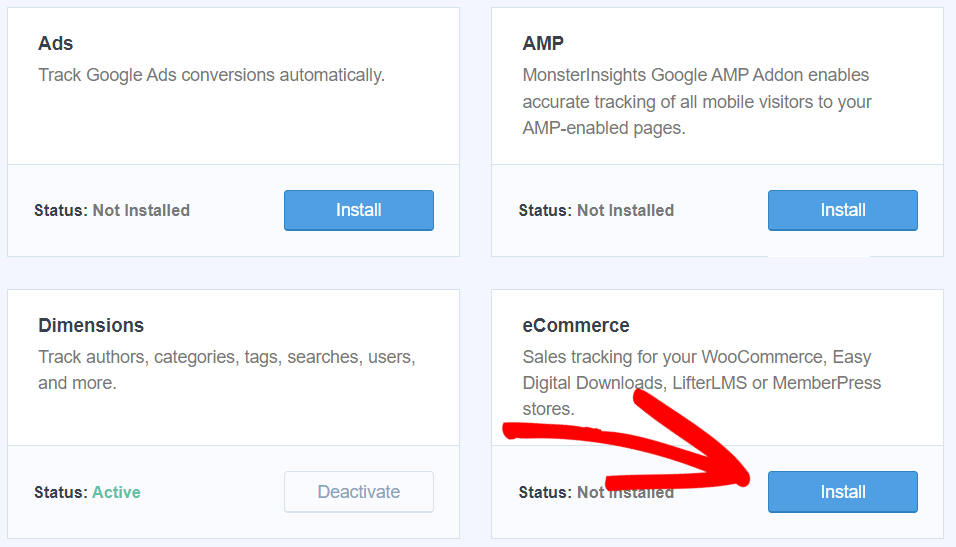The width and height of the screenshot is (956, 547).
Task: Click the eCommerce sales tracking description
Action: pos(701,383)
